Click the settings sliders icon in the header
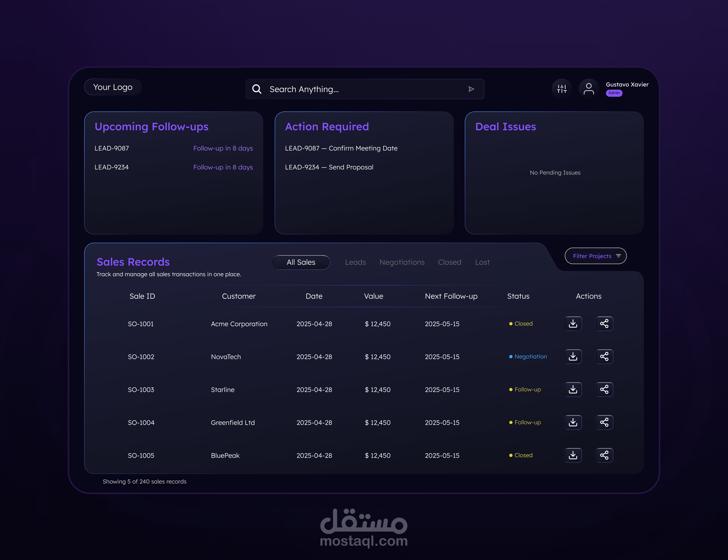Screen dimensions: 728x560 coord(562,89)
